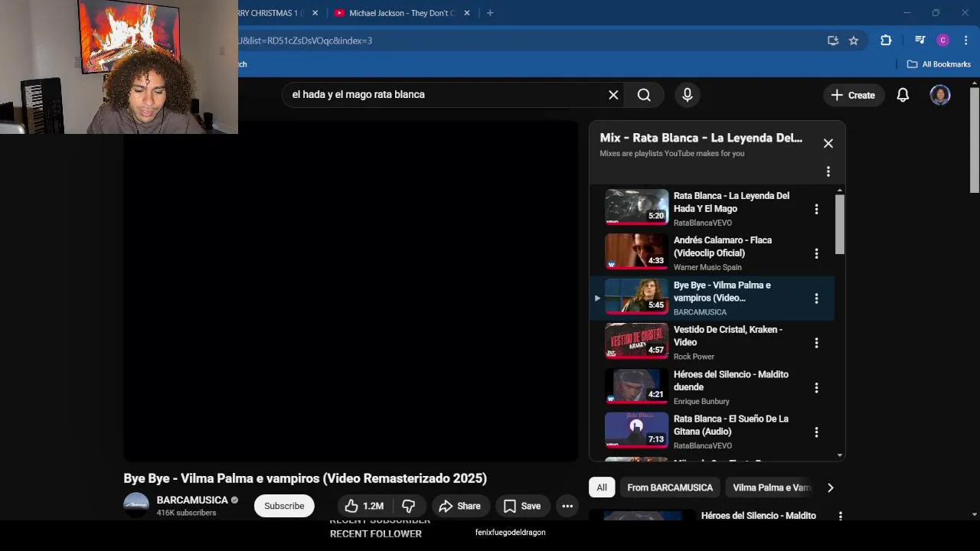Open BARCAMUSICA channel avatar
This screenshot has width=980, height=551.
pyautogui.click(x=136, y=505)
